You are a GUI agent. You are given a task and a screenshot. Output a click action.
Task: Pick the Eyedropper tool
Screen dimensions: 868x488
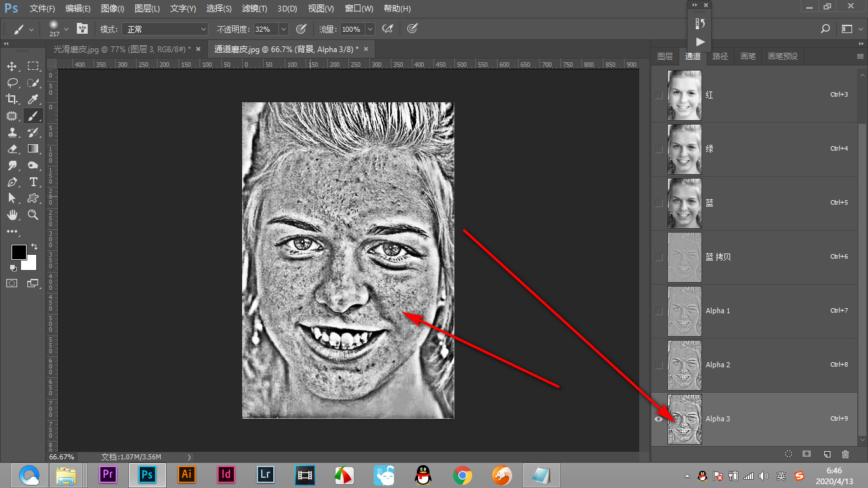coord(33,99)
